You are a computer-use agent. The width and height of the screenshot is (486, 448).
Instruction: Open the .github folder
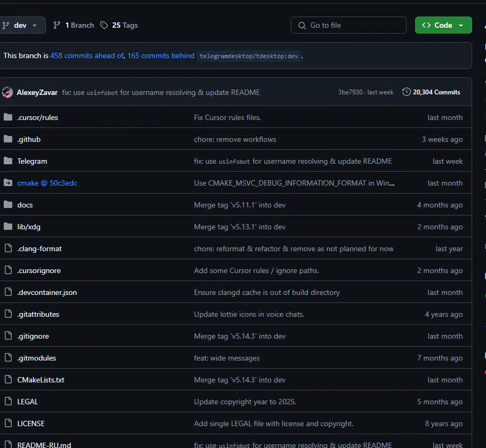[29, 140]
